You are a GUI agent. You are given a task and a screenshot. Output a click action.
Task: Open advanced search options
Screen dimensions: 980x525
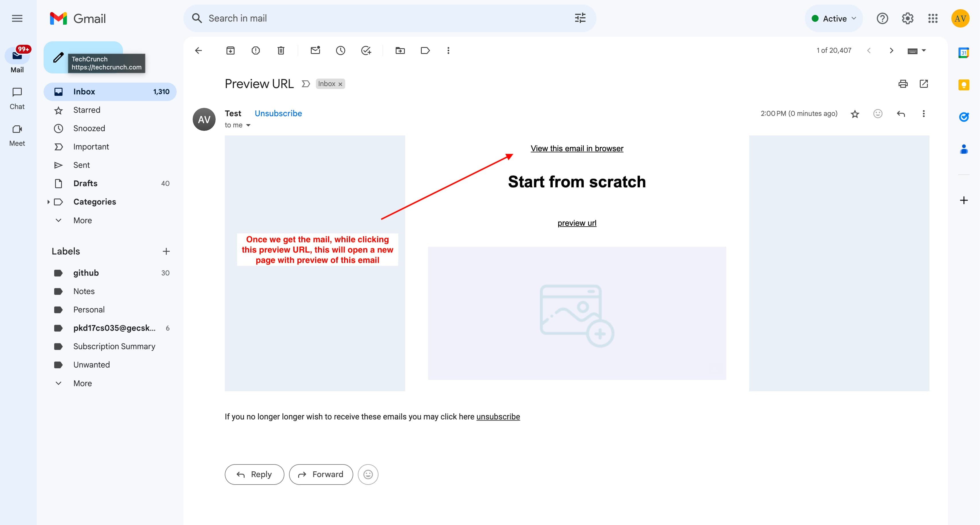coord(579,18)
